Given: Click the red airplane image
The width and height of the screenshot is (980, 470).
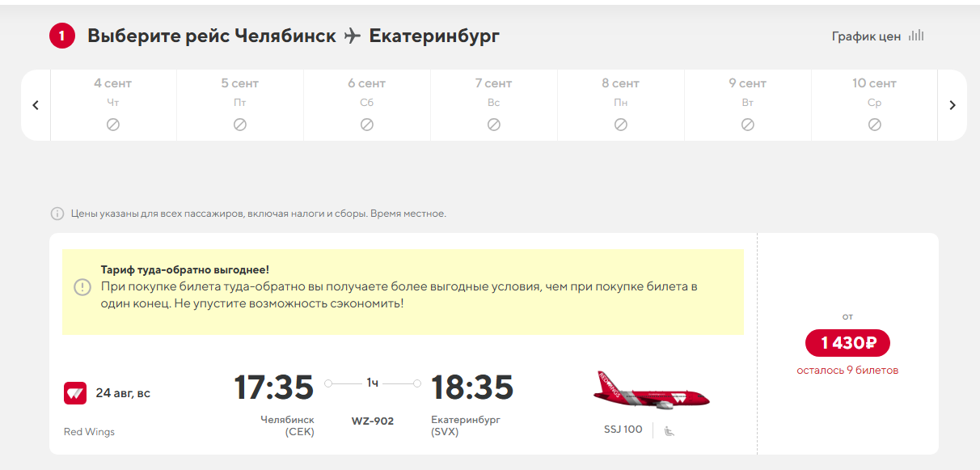Looking at the screenshot, I should pyautogui.click(x=651, y=391).
